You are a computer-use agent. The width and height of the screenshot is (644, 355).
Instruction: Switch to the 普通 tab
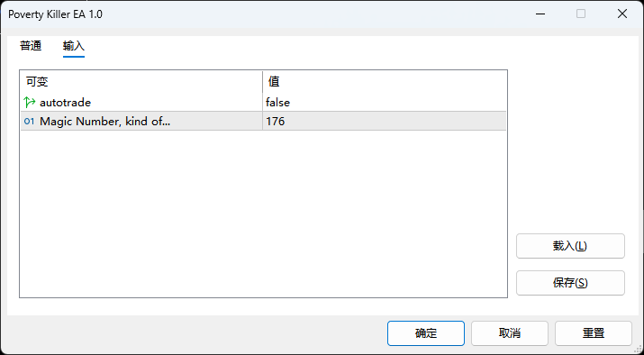pos(31,46)
